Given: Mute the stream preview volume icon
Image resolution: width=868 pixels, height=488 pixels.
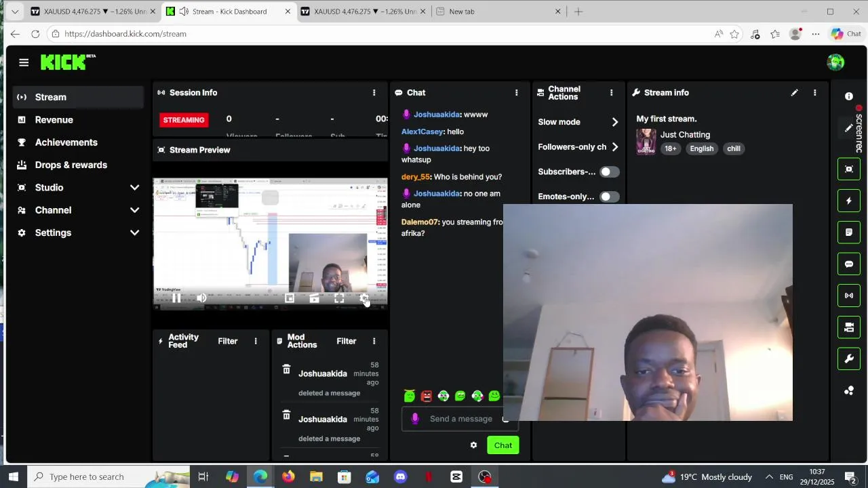Looking at the screenshot, I should pos(201,298).
